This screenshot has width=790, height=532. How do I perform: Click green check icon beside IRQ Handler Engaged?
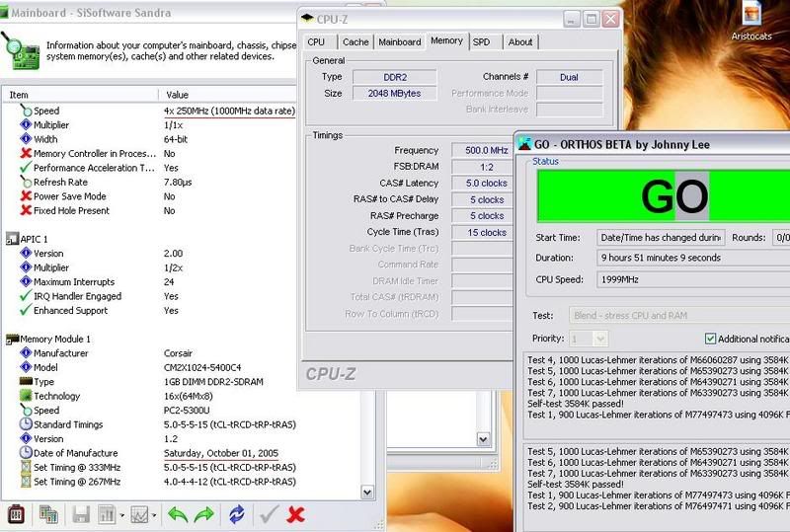(x=27, y=296)
